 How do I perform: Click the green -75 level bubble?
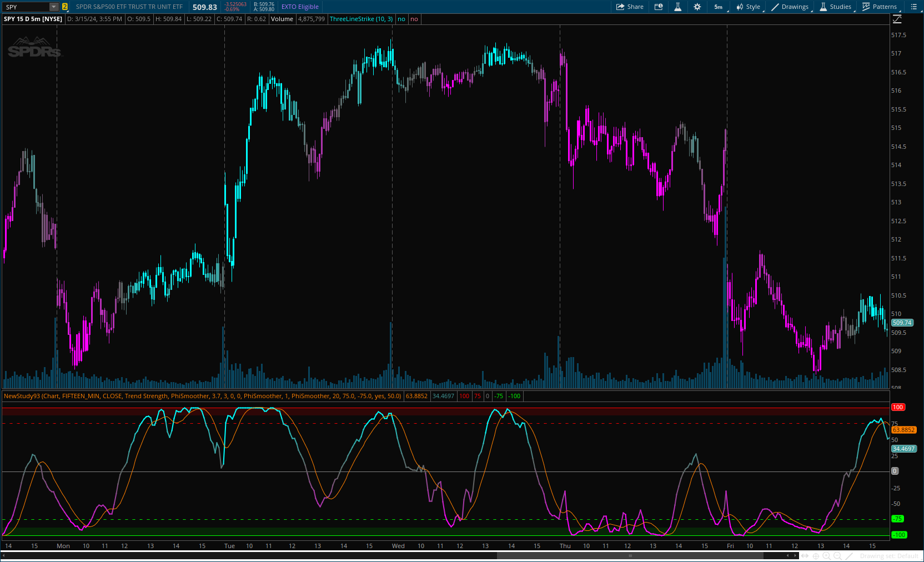click(897, 519)
